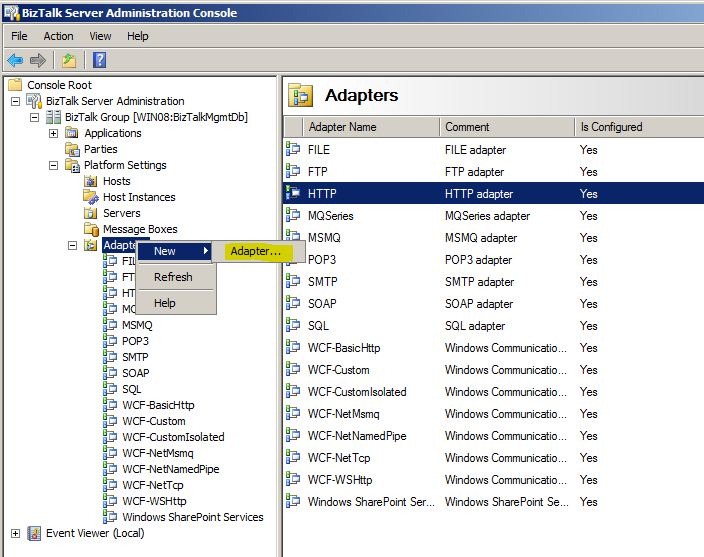Open the Help menu in menu bar
The height and width of the screenshot is (557, 704).
click(137, 36)
